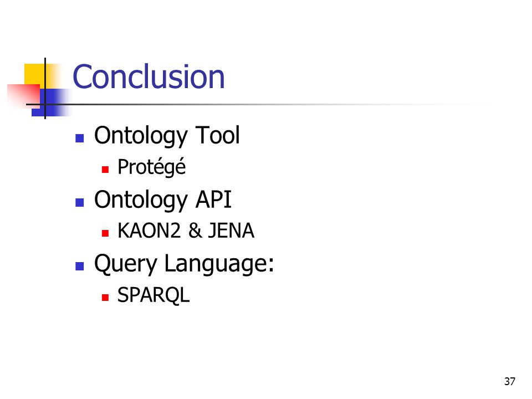Viewport: 532px width, 399px height.
Task: Select the Query Language: bullet text
Action: click(x=184, y=264)
